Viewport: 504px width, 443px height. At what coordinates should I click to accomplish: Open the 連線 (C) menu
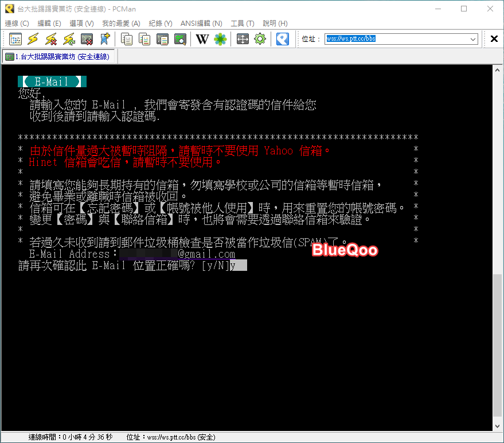(x=17, y=24)
